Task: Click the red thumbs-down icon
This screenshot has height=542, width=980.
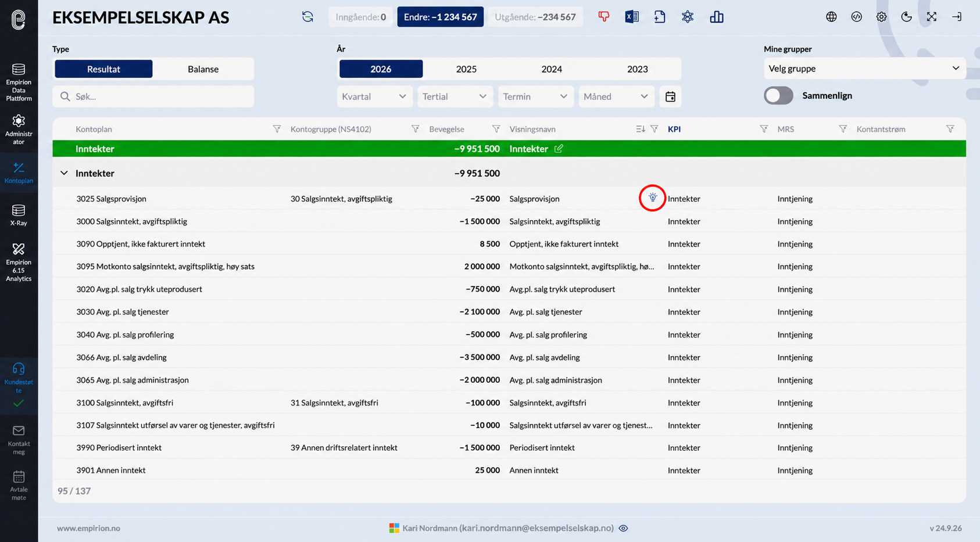Action: click(x=604, y=17)
